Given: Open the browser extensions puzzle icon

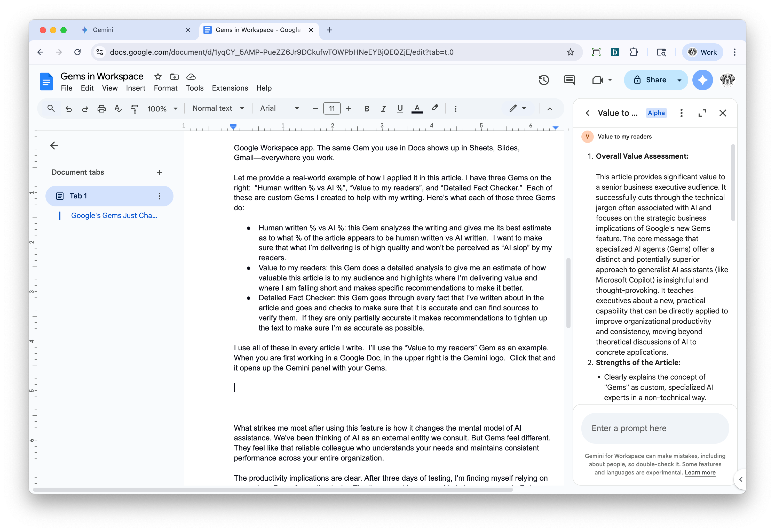Looking at the screenshot, I should tap(634, 52).
